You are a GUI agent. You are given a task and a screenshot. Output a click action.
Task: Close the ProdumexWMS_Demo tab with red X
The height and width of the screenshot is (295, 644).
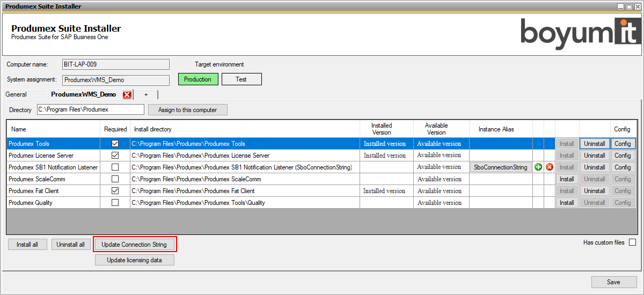coord(127,95)
